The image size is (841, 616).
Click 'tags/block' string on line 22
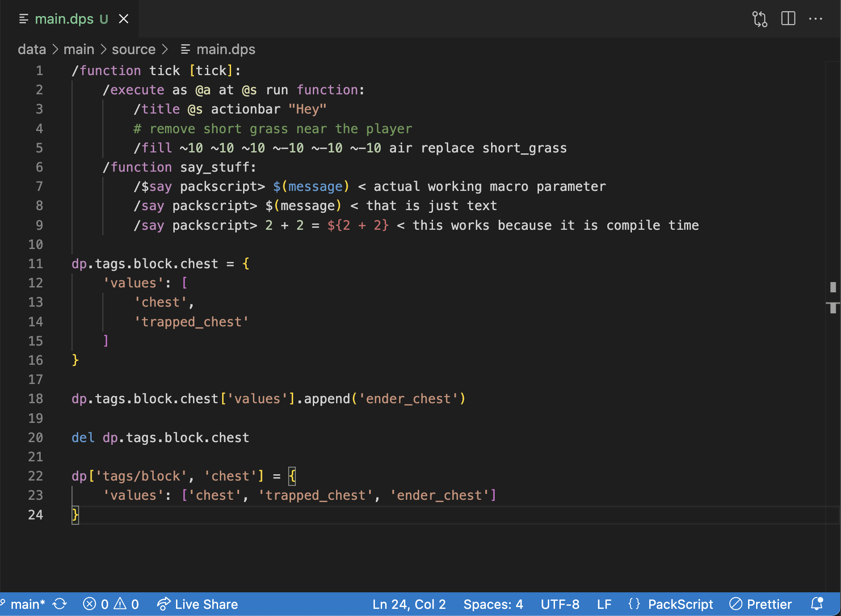coord(141,476)
